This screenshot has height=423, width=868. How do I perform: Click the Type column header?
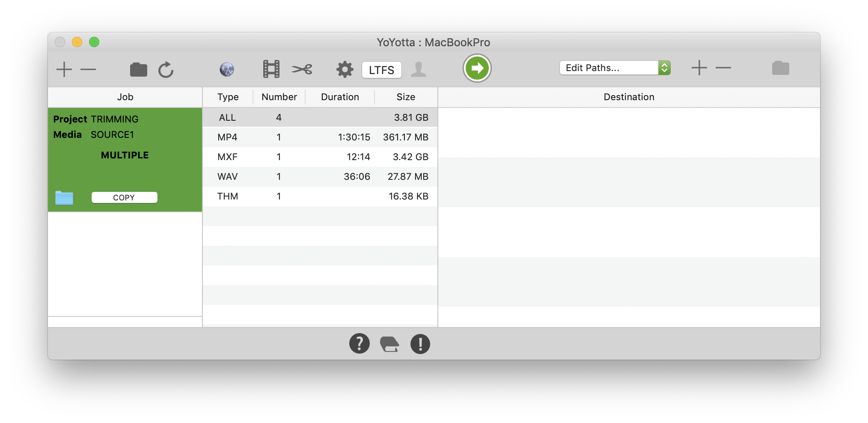click(x=228, y=97)
